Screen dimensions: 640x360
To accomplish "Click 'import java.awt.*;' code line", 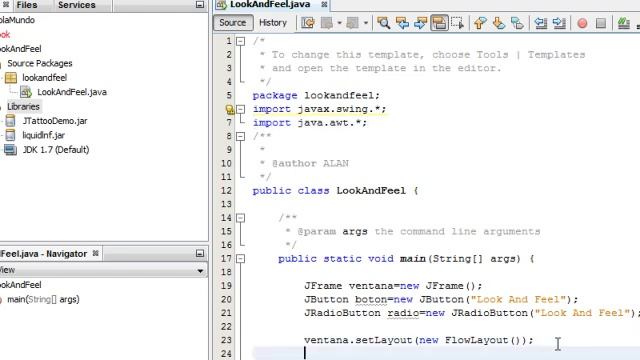I will pos(310,122).
